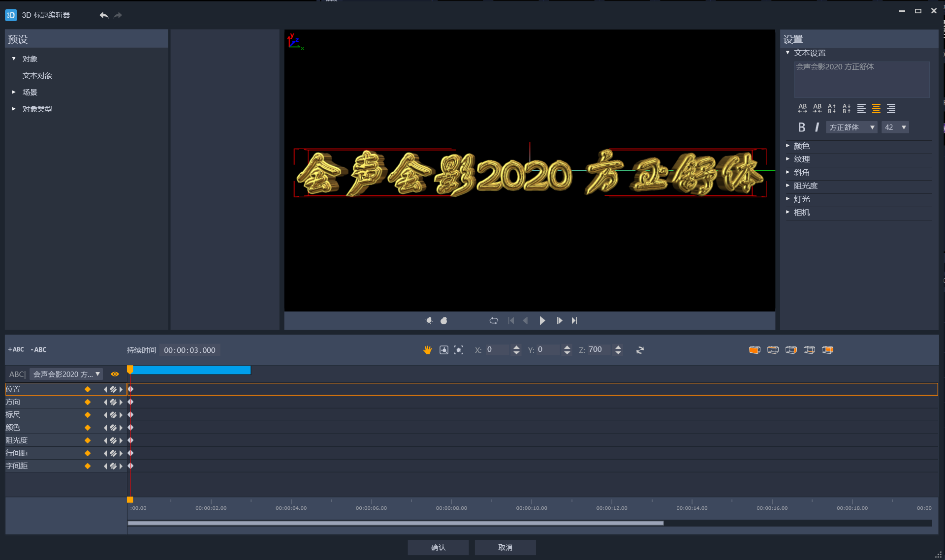The height and width of the screenshot is (560, 945).
Task: Go to next keyframe on 位置 row
Action: (121, 389)
